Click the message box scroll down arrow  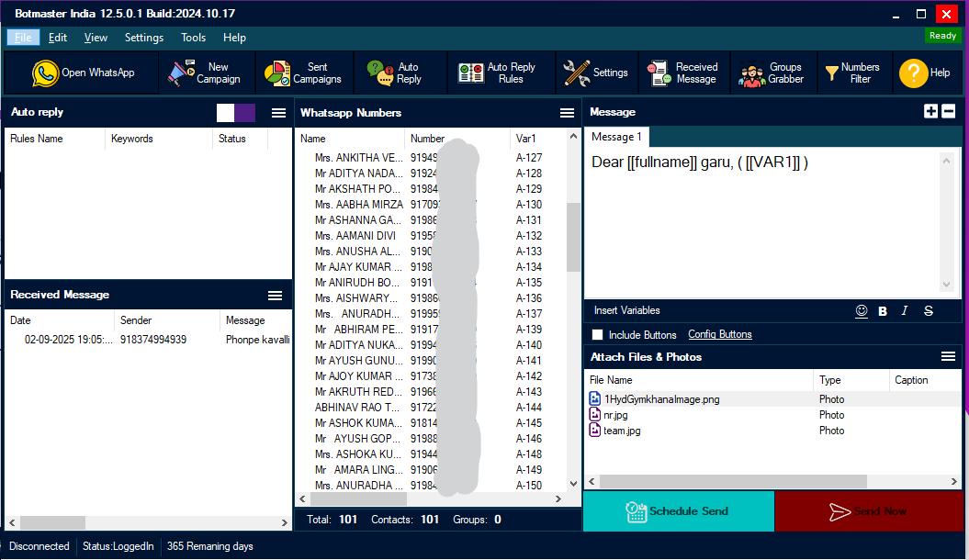pyautogui.click(x=946, y=285)
